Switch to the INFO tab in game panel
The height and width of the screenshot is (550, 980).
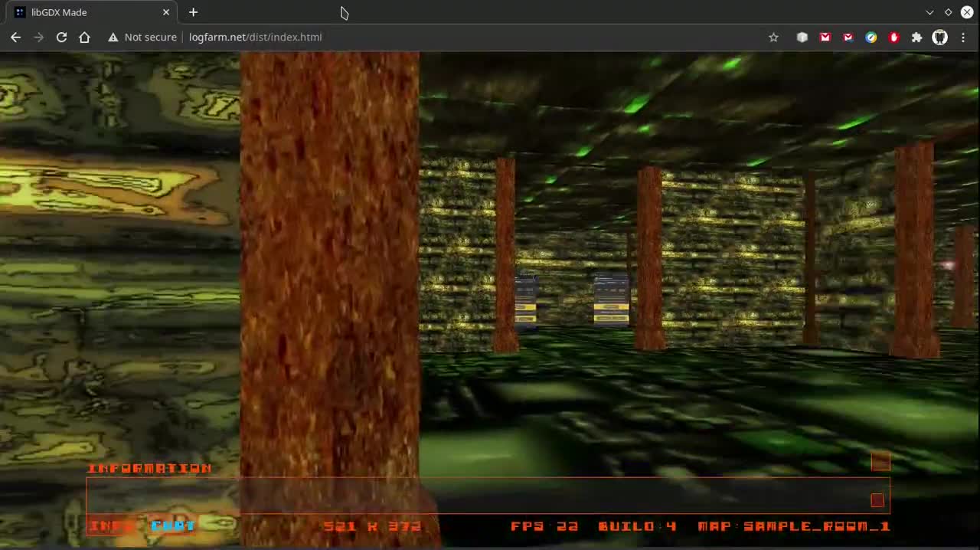112,525
